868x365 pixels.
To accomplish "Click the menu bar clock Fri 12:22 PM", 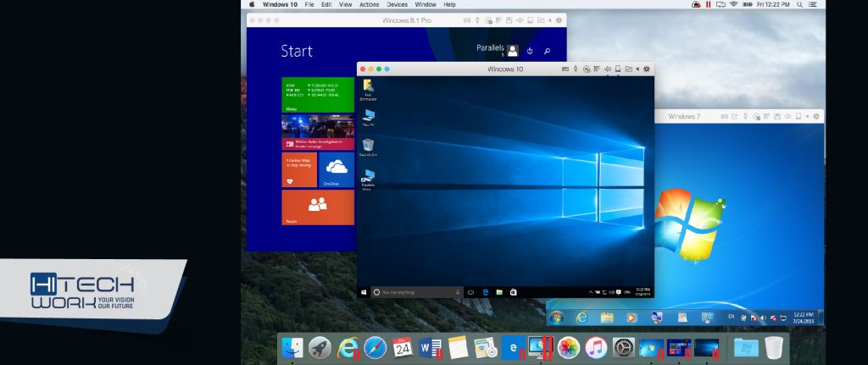I will click(x=771, y=4).
